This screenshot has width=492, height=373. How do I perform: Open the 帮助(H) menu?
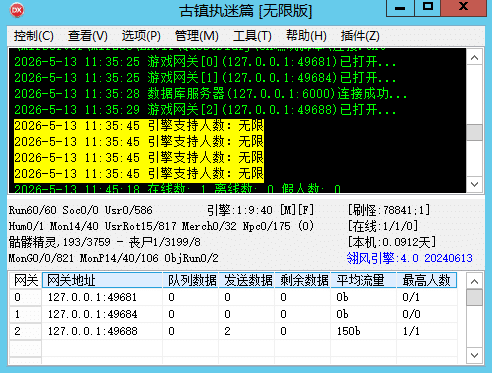click(306, 36)
